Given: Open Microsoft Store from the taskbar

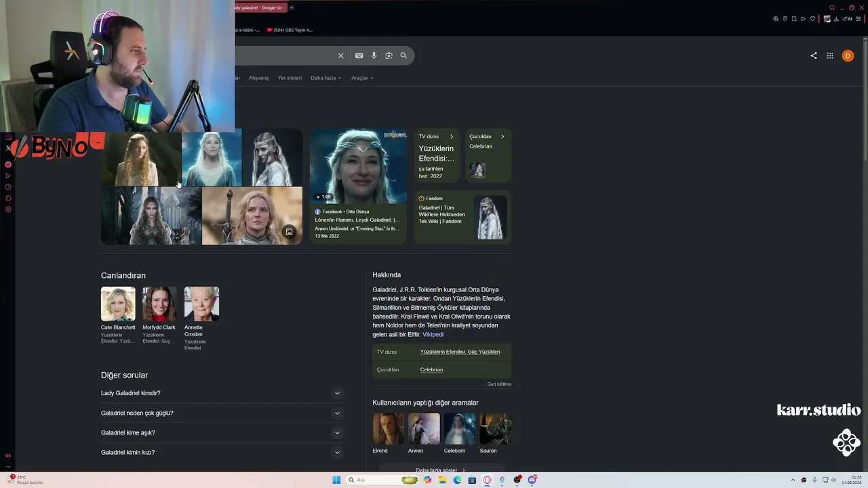Looking at the screenshot, I should [x=472, y=480].
